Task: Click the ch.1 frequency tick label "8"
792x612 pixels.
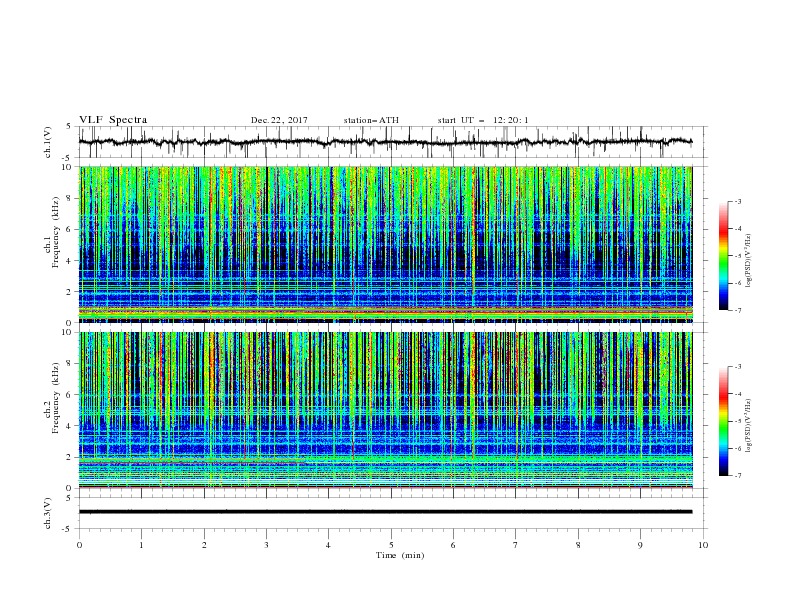Action: pos(71,198)
